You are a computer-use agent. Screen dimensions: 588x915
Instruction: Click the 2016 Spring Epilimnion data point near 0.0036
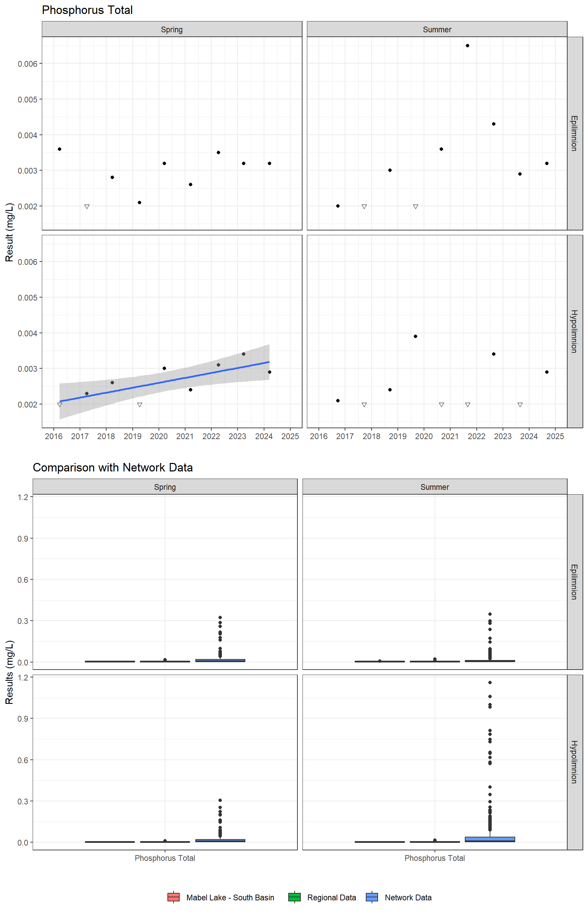tap(60, 149)
